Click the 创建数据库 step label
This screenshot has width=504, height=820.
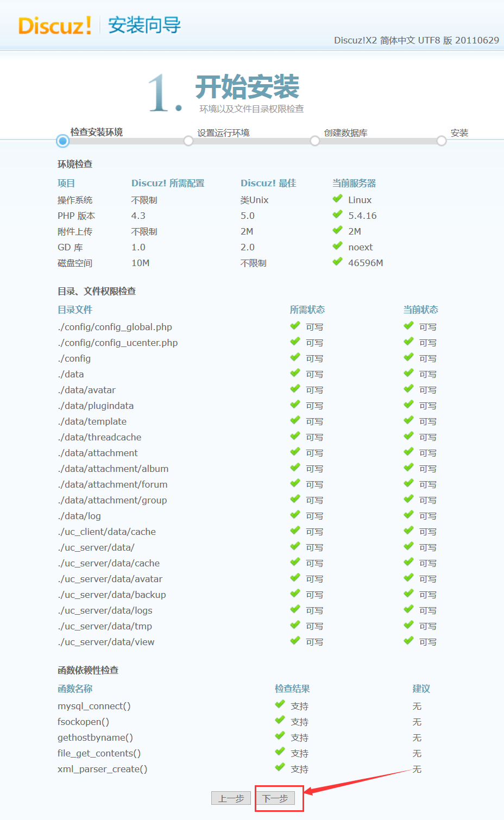point(346,133)
